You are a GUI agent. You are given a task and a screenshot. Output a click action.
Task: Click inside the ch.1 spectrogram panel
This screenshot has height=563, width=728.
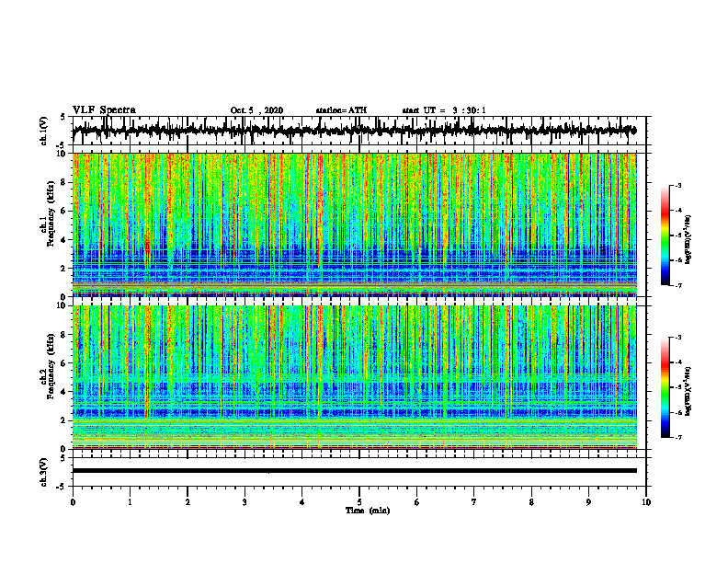tap(354, 224)
